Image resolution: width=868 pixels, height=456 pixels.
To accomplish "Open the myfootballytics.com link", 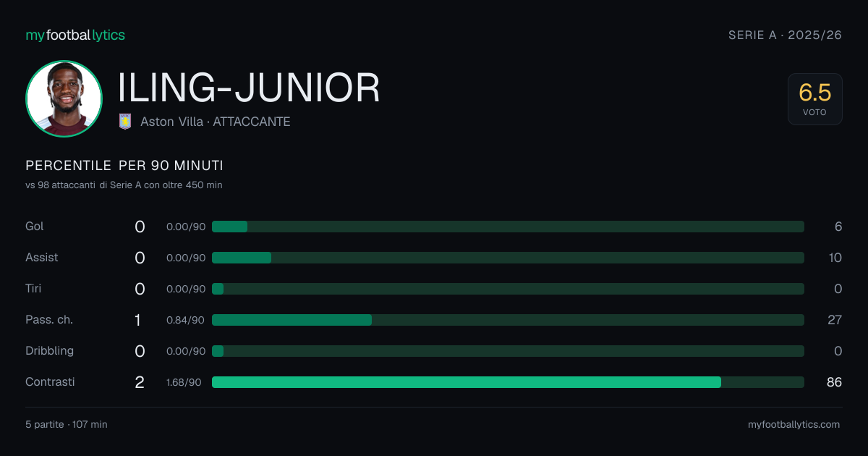I will [793, 424].
